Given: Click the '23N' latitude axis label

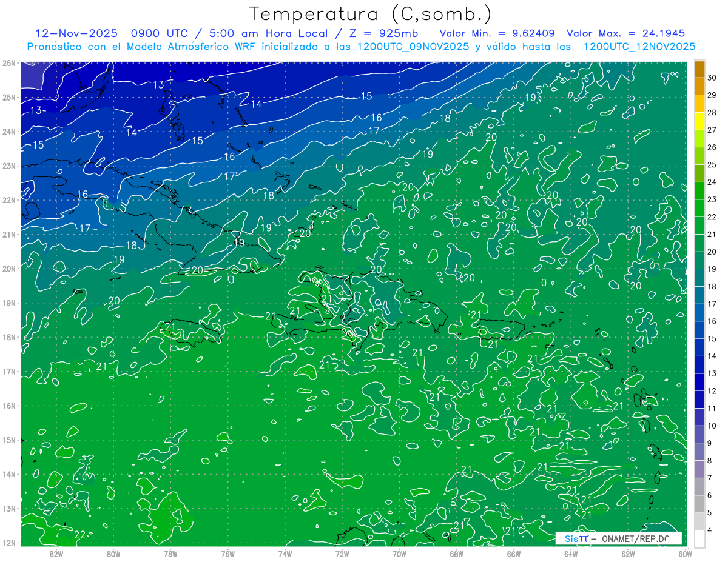Looking at the screenshot, I should pyautogui.click(x=8, y=166).
